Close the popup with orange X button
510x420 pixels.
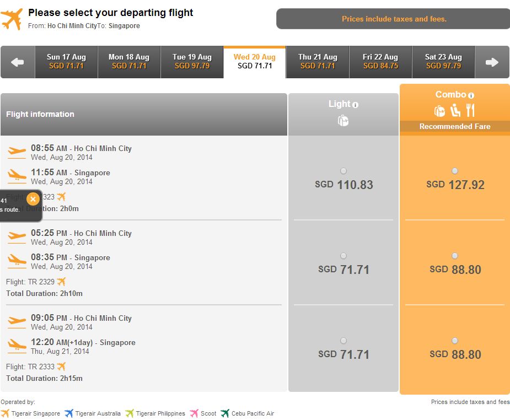click(x=33, y=199)
